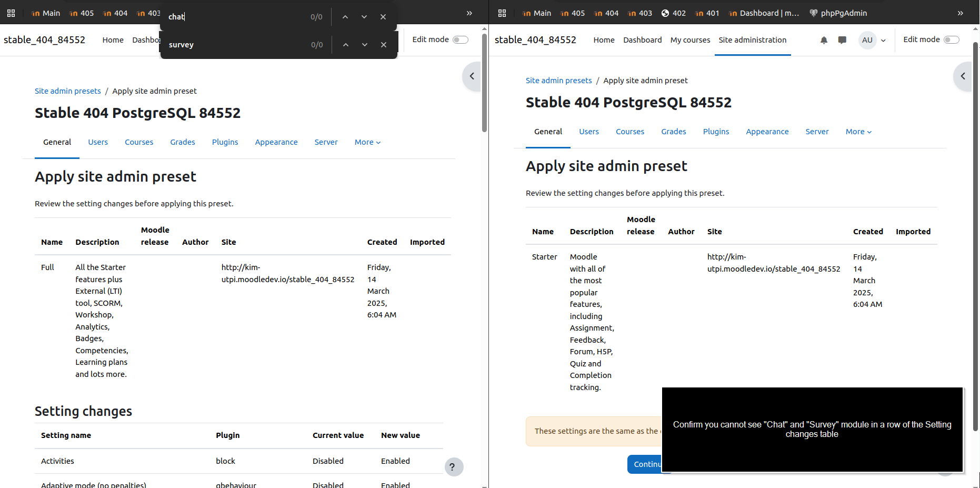
Task: Open My courses in right window navbar
Action: pos(691,40)
